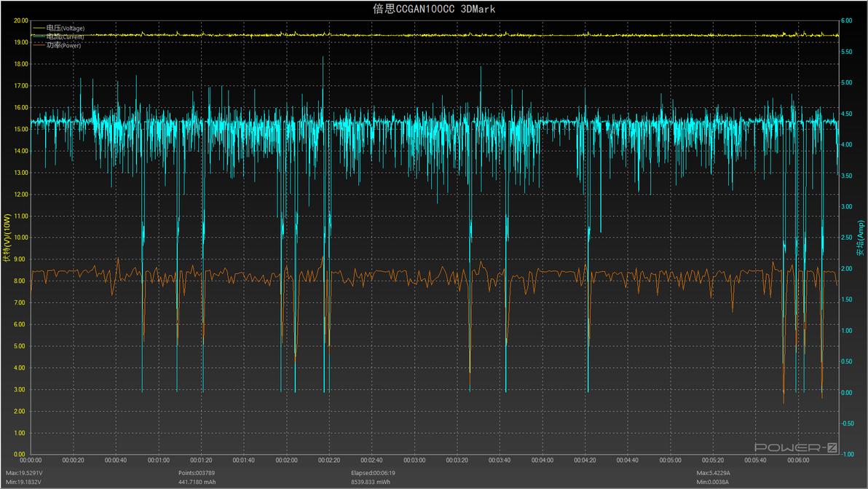The image size is (868, 489).
Task: Click the 00:06:00 time axis label
Action: (x=797, y=460)
